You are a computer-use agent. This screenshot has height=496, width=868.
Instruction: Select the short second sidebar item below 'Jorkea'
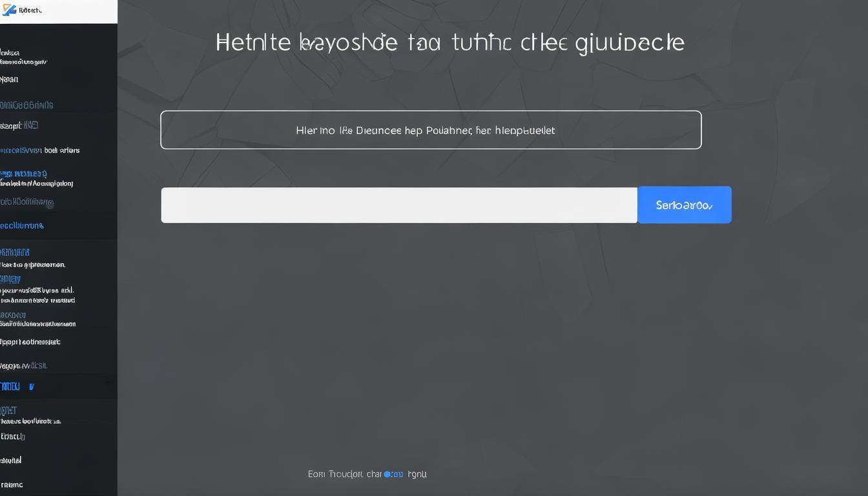[x=9, y=79]
